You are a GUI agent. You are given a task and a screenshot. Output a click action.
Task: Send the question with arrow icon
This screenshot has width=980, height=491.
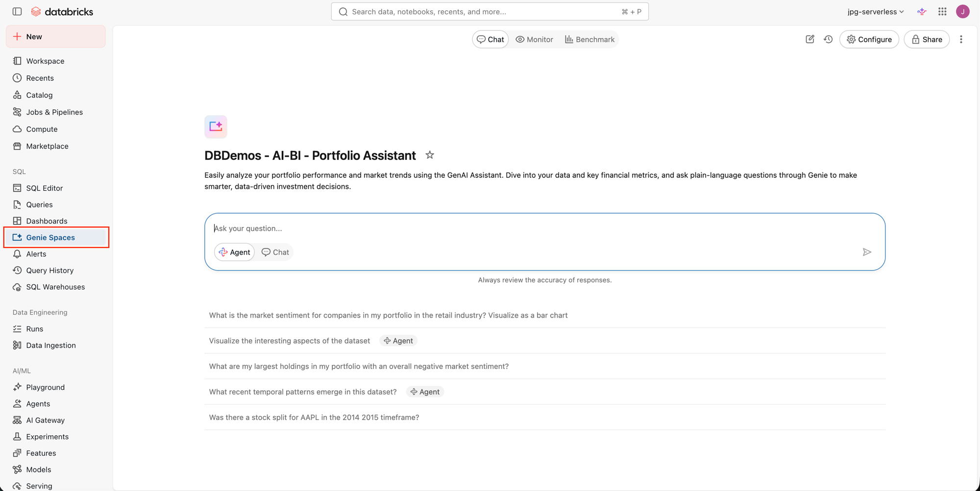867,252
